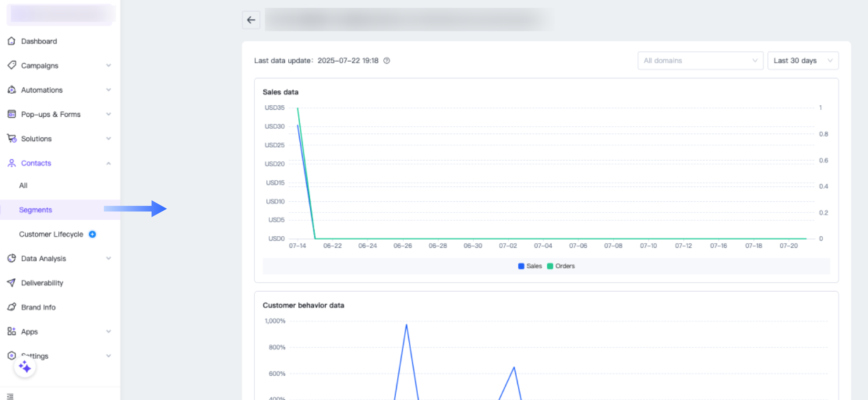
Task: Click the back arrow button
Action: tap(251, 20)
